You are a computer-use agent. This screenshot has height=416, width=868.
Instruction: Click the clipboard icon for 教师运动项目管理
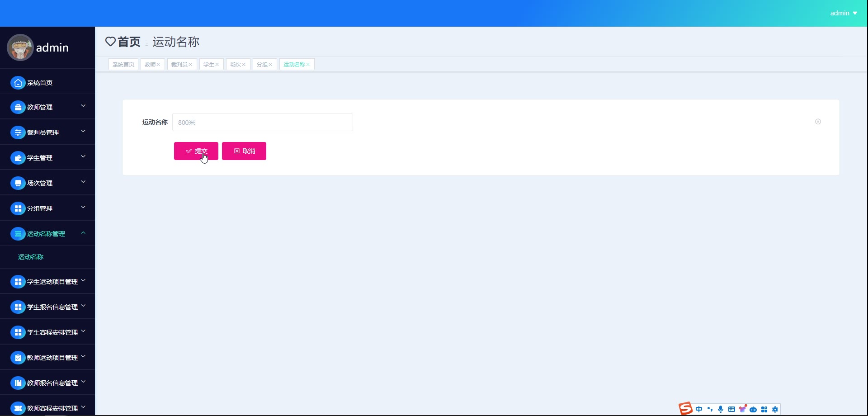[x=18, y=358]
